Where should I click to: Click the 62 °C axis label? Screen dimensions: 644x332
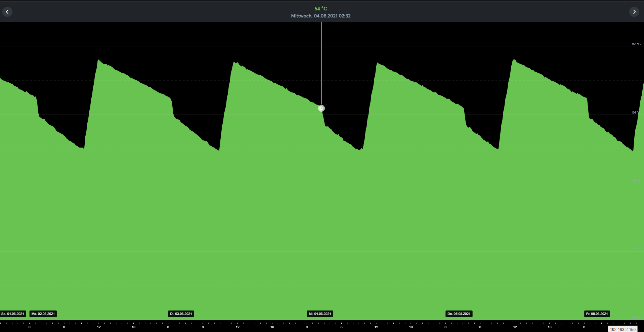pos(636,44)
